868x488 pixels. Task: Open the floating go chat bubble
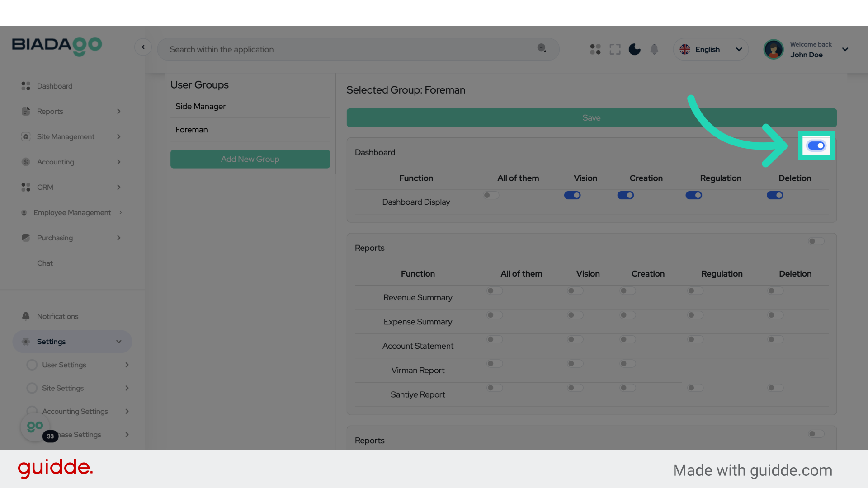pos(35,427)
